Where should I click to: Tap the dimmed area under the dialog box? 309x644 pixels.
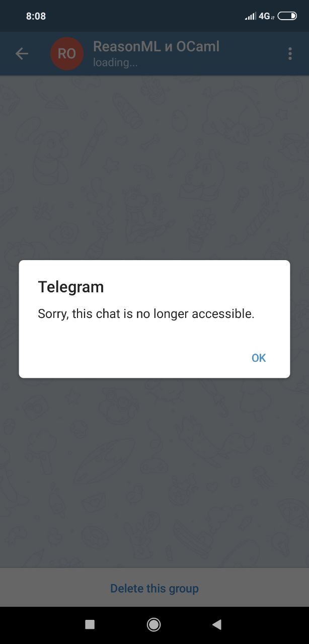tap(154, 473)
